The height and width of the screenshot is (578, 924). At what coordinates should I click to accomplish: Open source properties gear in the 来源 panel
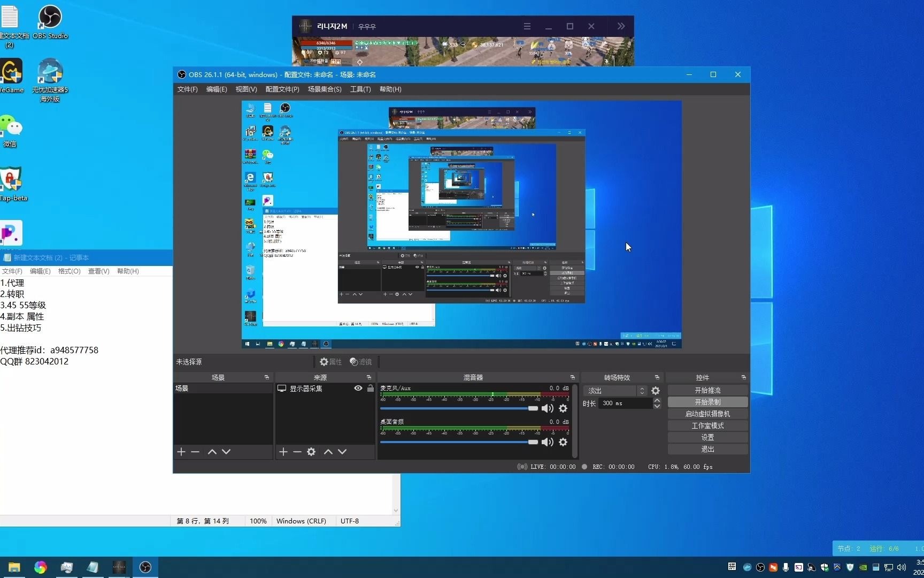(x=311, y=452)
